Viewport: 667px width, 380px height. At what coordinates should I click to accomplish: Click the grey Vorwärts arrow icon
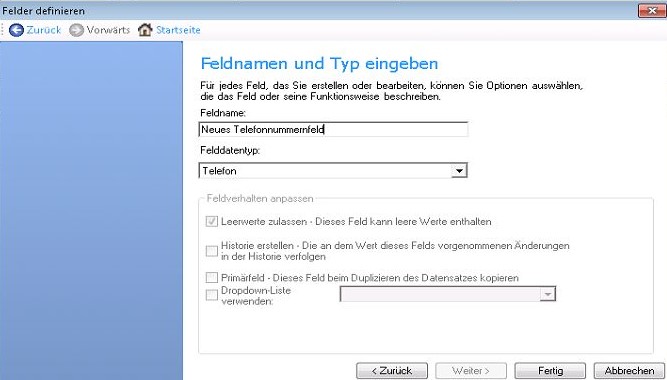(76, 30)
